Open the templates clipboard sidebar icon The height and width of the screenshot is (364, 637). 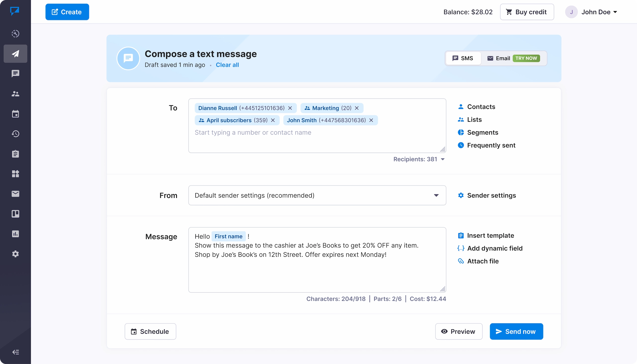tap(15, 154)
